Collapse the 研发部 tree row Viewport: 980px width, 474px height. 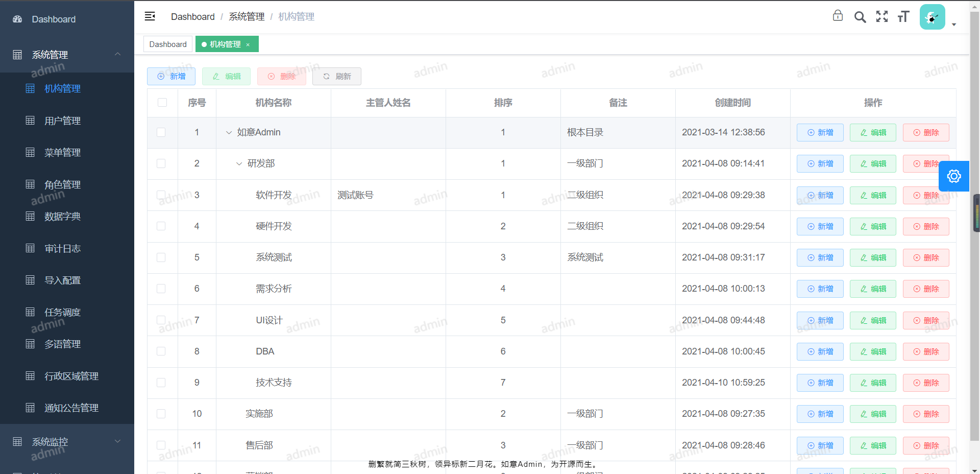click(x=239, y=164)
